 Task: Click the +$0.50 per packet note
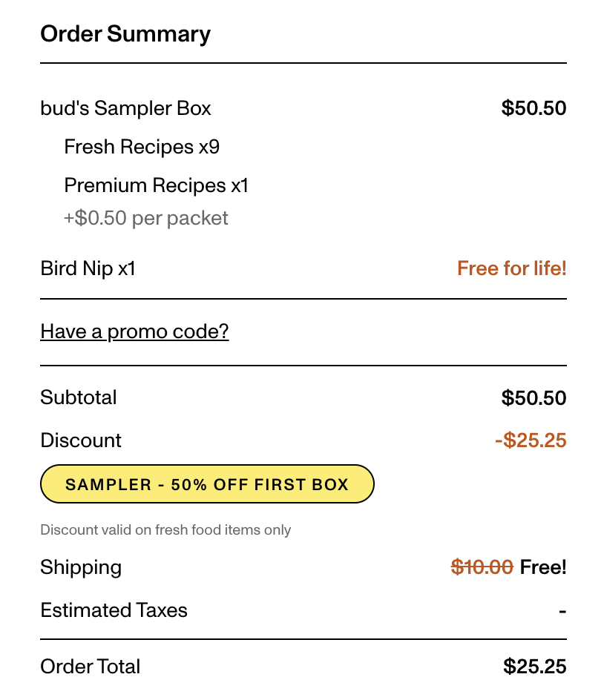point(146,218)
